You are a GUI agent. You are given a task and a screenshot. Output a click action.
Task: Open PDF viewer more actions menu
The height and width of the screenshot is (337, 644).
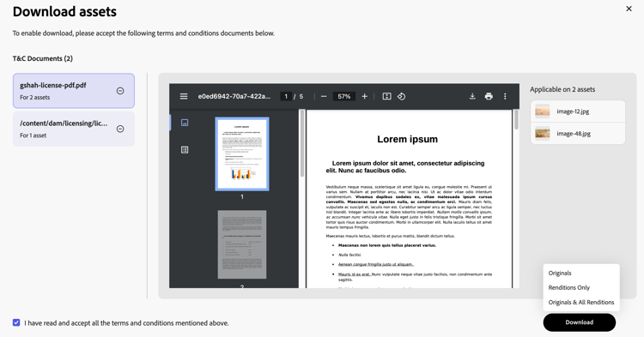tap(505, 96)
